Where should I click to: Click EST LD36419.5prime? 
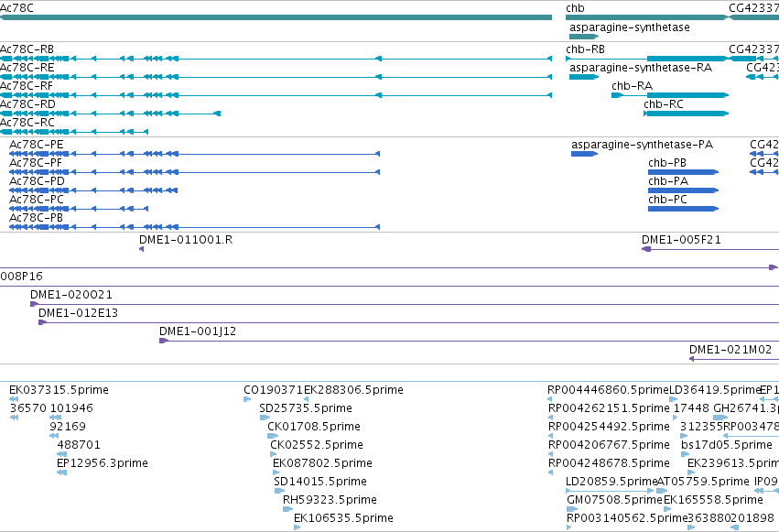coord(674,399)
